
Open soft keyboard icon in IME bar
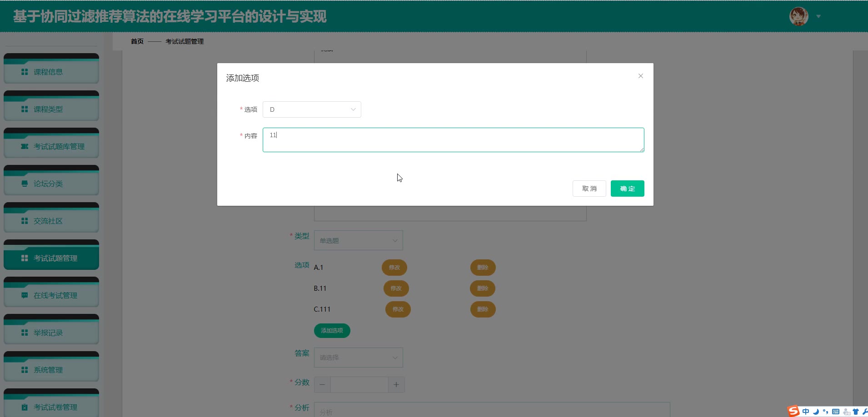tap(836, 412)
